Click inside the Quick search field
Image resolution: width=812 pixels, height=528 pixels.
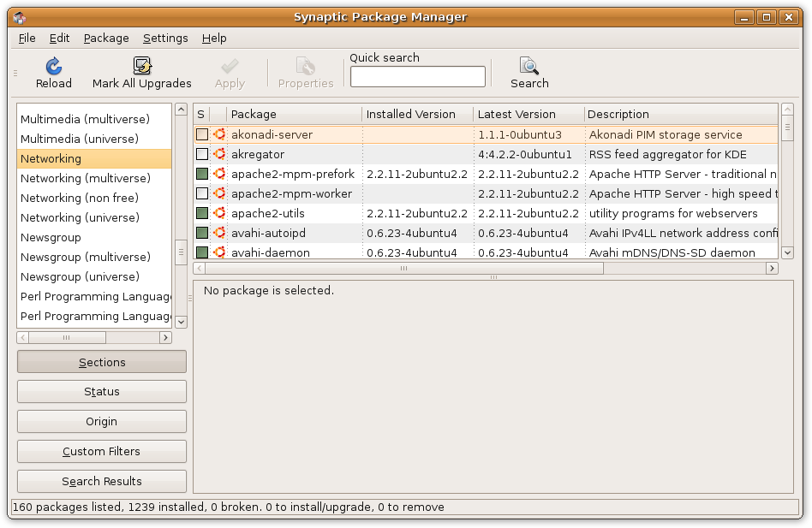417,76
